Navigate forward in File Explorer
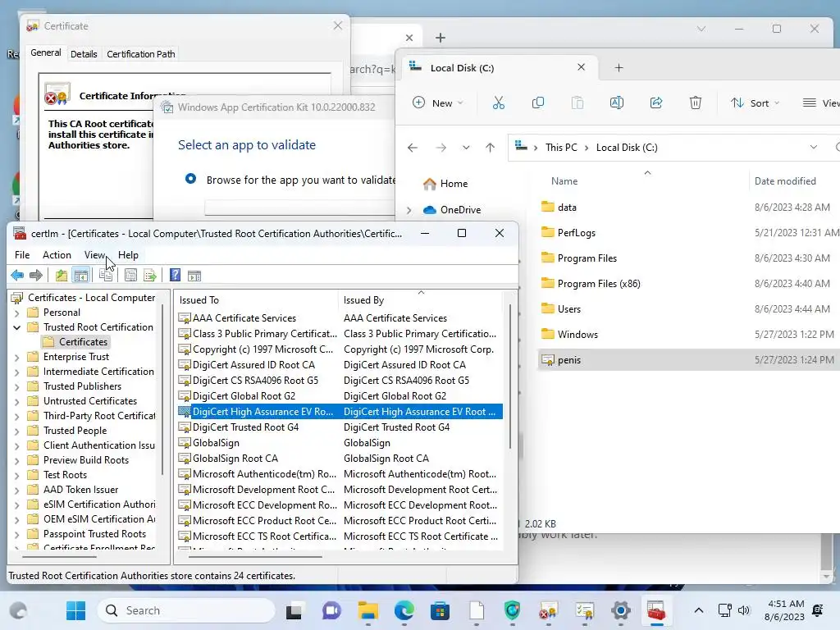Screen dimensions: 840x630 click(x=441, y=148)
